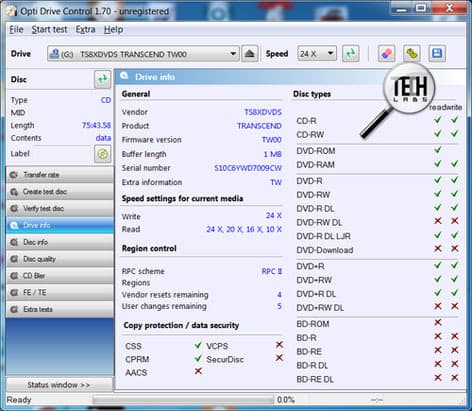The width and height of the screenshot is (472, 411).
Task: Click the blue save floppy icon
Action: coord(437,54)
